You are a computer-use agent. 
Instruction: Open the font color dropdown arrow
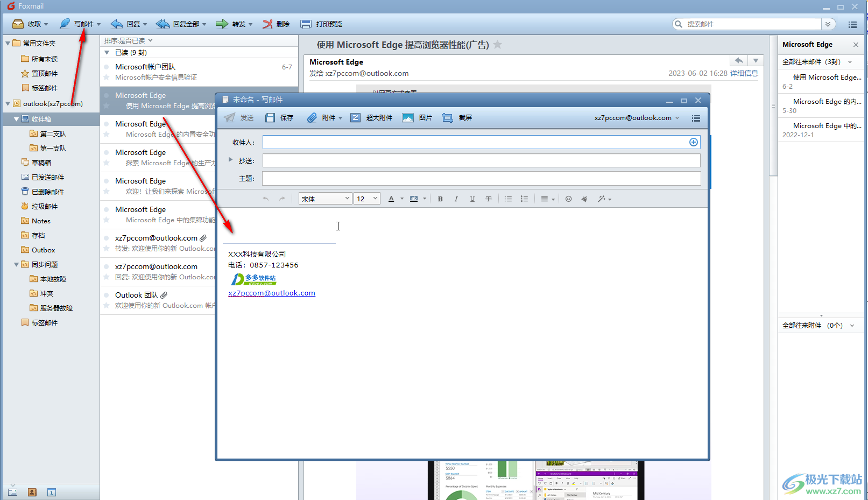[x=402, y=199]
